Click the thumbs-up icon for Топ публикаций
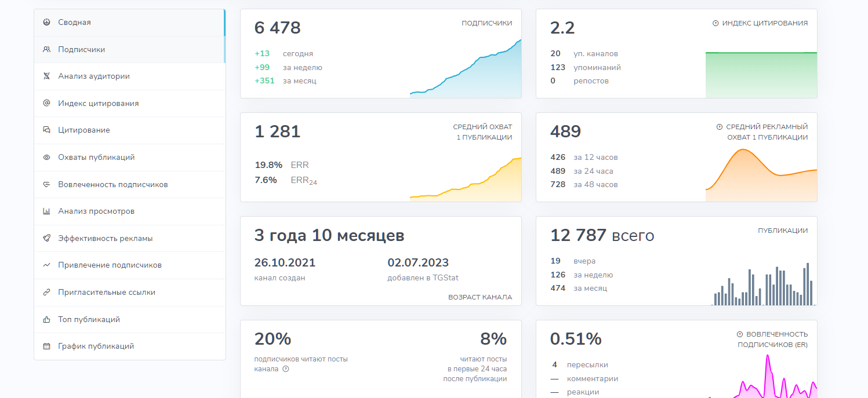This screenshot has width=868, height=398. (46, 319)
